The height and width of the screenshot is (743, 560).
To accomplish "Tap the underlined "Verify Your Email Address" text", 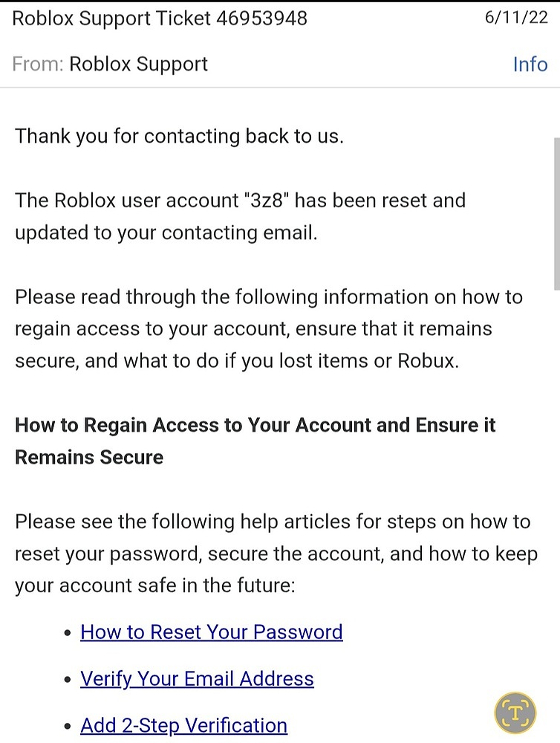I will pyautogui.click(x=196, y=678).
